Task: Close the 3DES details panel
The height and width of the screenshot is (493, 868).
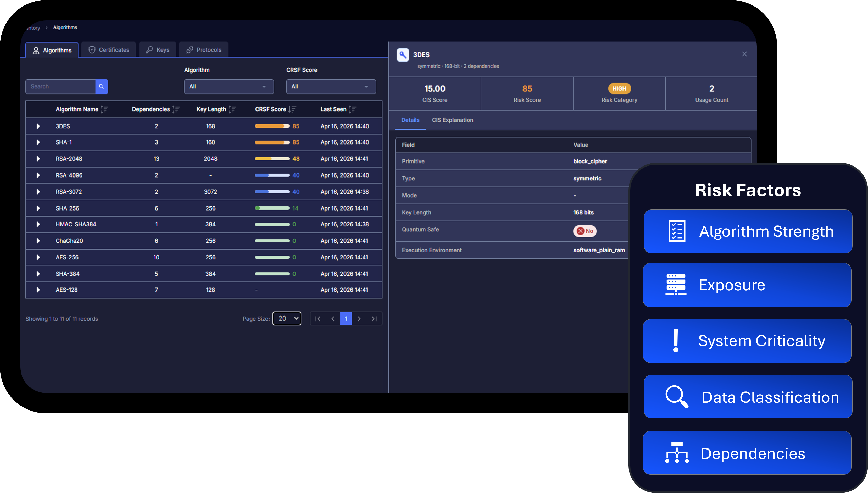Action: click(x=744, y=54)
